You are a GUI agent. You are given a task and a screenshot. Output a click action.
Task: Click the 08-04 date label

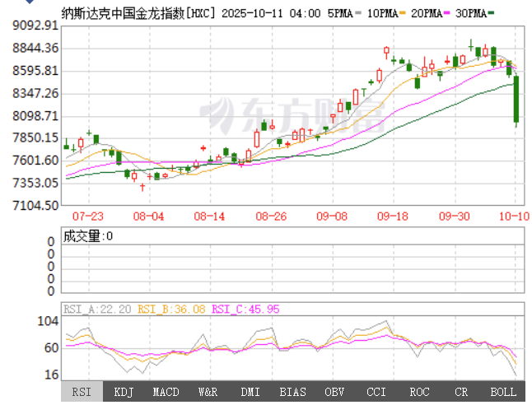tap(148, 216)
